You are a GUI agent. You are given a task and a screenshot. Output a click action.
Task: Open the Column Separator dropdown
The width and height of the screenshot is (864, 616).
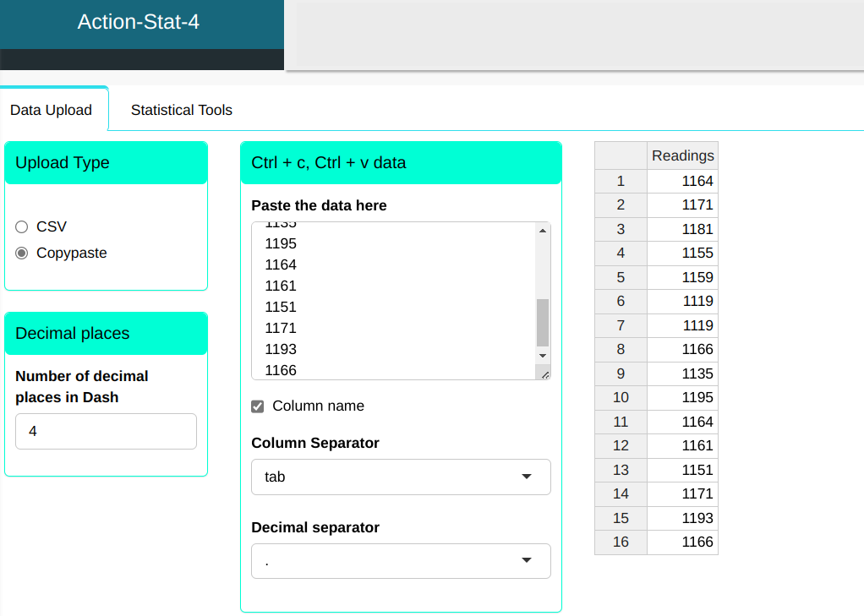click(x=401, y=477)
